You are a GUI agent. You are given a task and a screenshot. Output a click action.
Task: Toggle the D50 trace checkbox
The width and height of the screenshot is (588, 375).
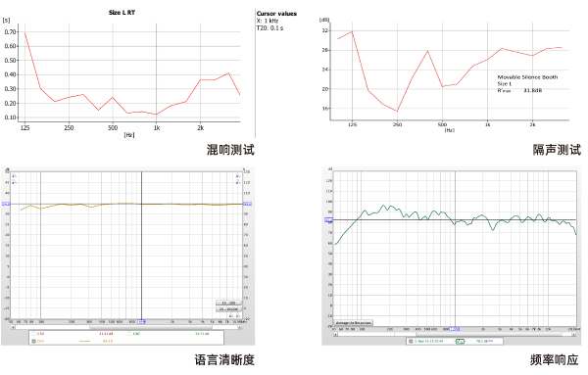[33, 341]
